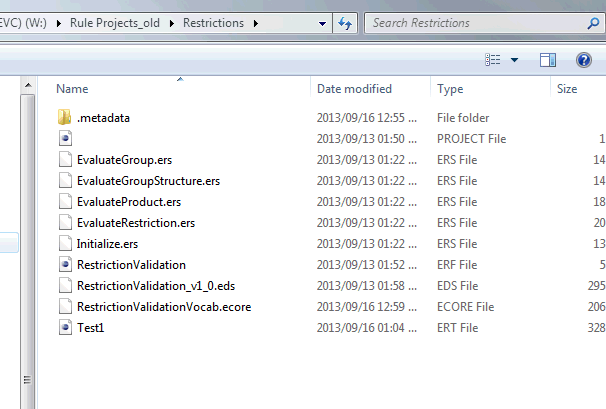Open the Help question mark icon
Image resolution: width=606 pixels, height=409 pixels.
click(x=584, y=60)
